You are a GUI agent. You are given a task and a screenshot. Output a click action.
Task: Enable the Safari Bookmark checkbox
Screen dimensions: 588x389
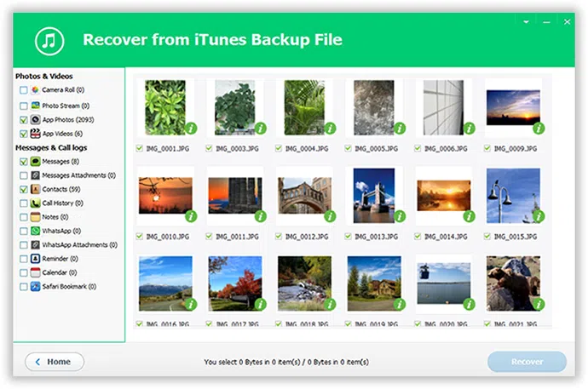point(24,287)
